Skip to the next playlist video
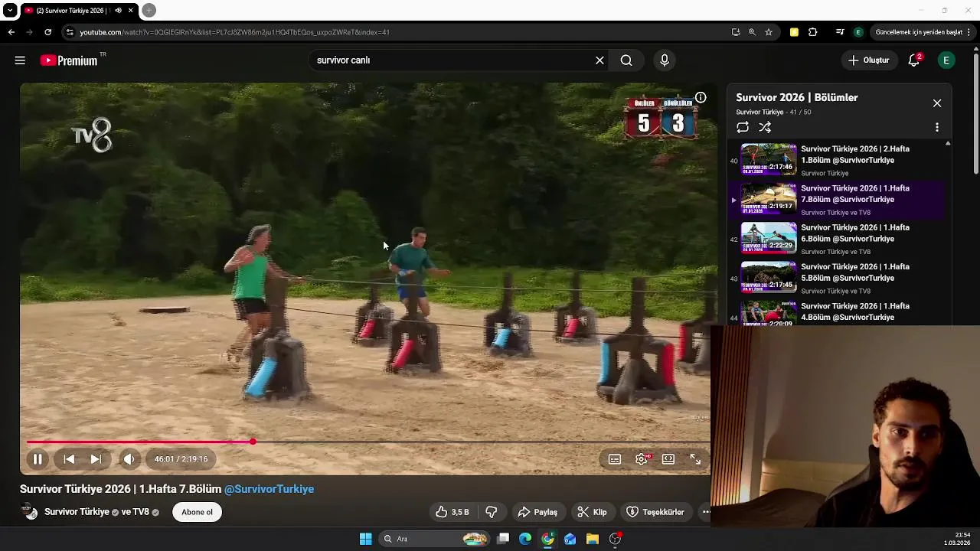The width and height of the screenshot is (980, 551). [96, 459]
